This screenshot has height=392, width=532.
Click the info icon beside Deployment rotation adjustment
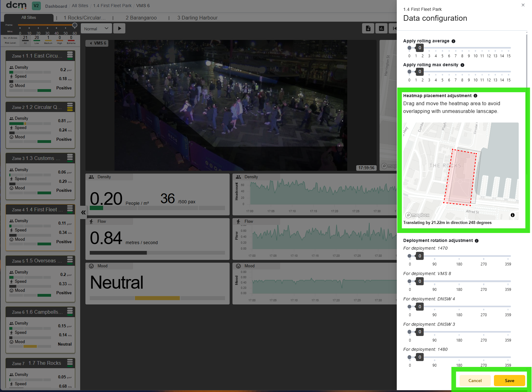pos(477,241)
